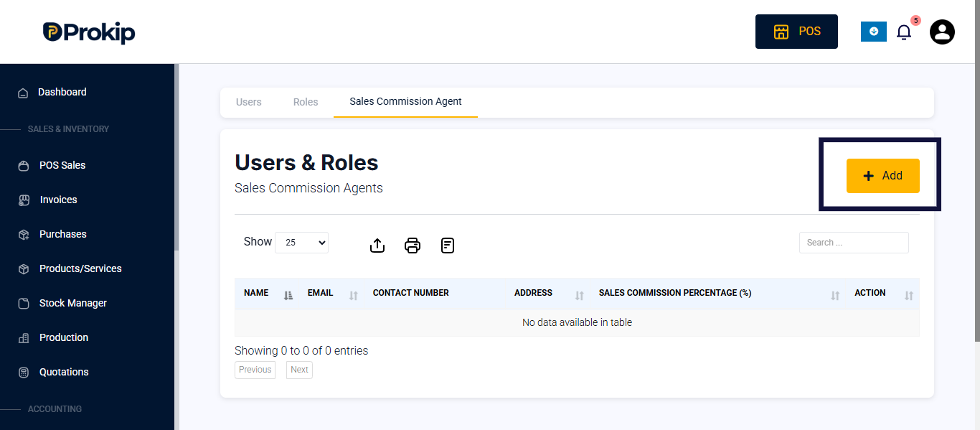The height and width of the screenshot is (430, 980).
Task: Sort by Email column
Action: [331, 294]
